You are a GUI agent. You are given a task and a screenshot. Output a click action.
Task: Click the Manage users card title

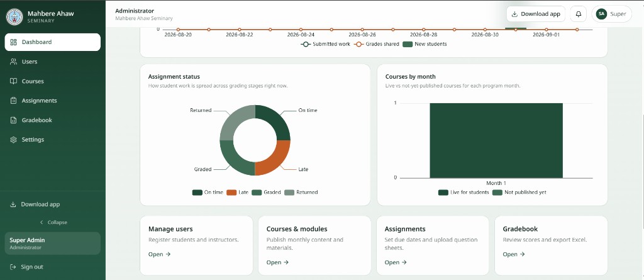[x=170, y=229]
